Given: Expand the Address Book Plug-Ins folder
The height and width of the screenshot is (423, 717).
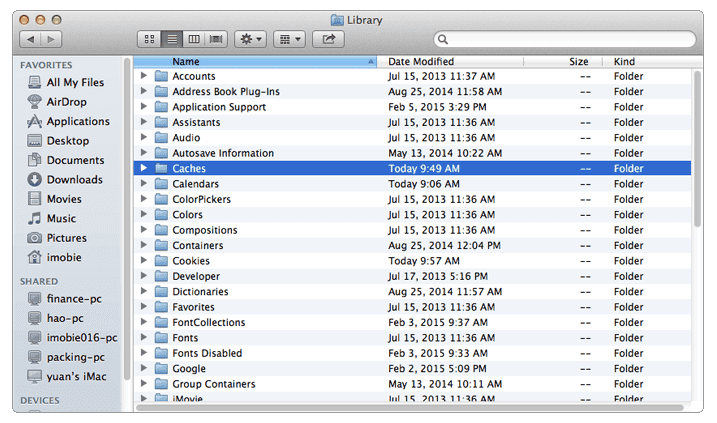Looking at the screenshot, I should pyautogui.click(x=144, y=91).
